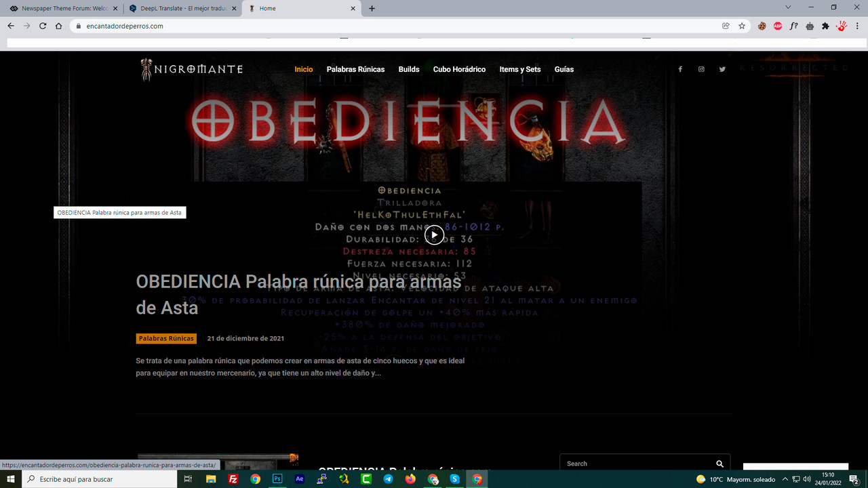Open the Instagram social icon

701,69
